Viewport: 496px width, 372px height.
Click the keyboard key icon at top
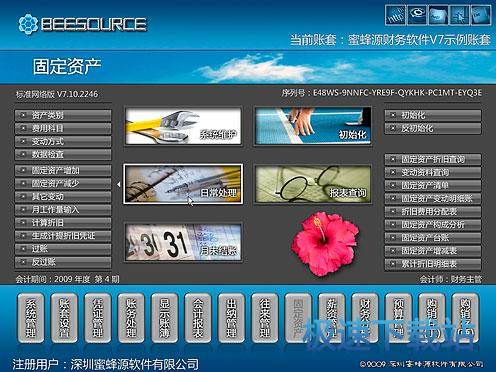(x=438, y=15)
